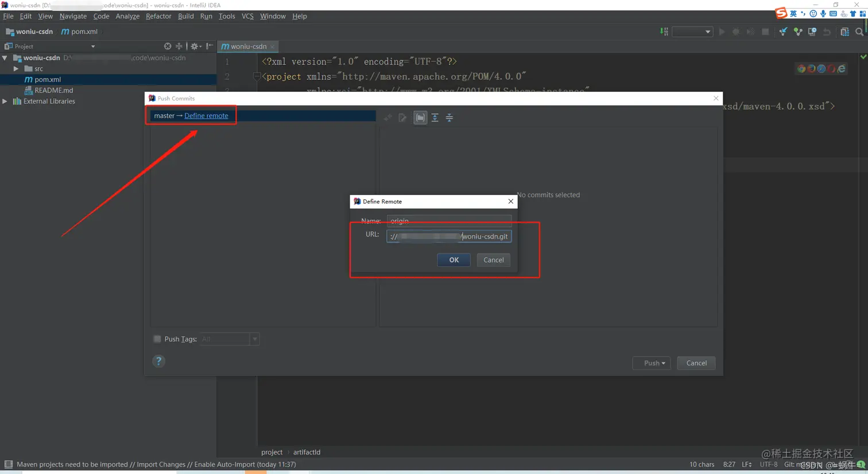Open the Project Structure icon
Image resolution: width=868 pixels, height=474 pixels.
pyautogui.click(x=844, y=32)
